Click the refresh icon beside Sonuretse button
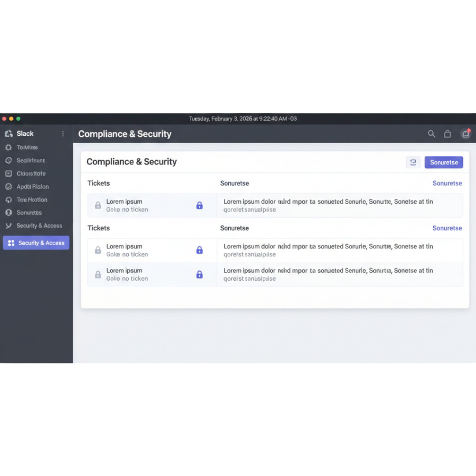476x476 pixels. click(413, 162)
